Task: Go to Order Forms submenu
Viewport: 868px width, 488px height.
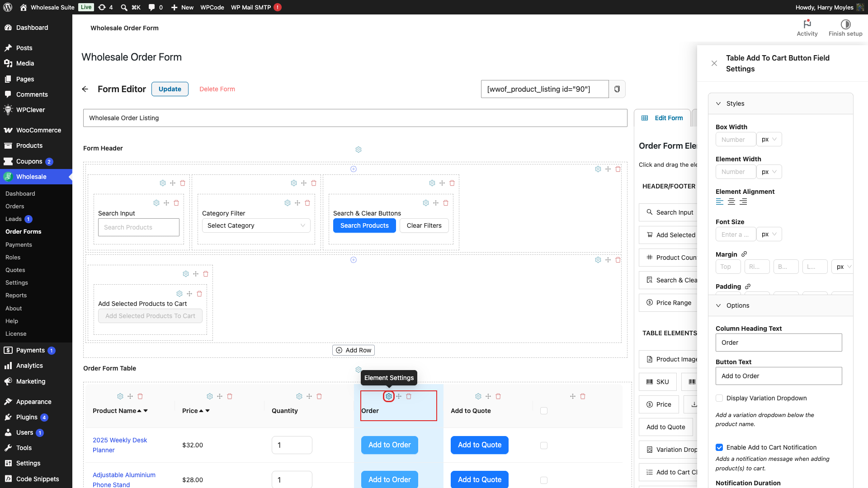Action: (x=23, y=231)
